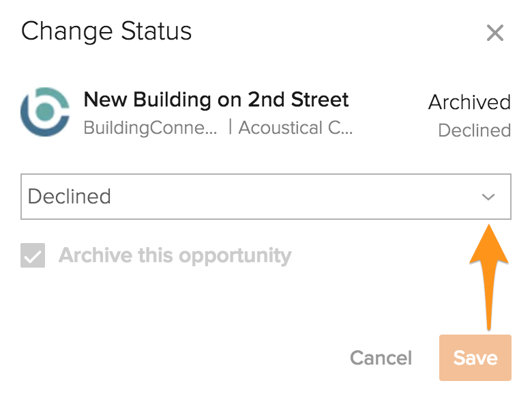532x396 pixels.
Task: Select the 'New Building on 2nd Street' title
Action: click(216, 100)
